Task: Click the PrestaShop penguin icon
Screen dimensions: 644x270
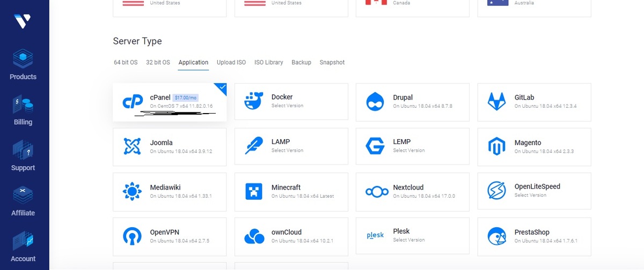Action: (496, 236)
